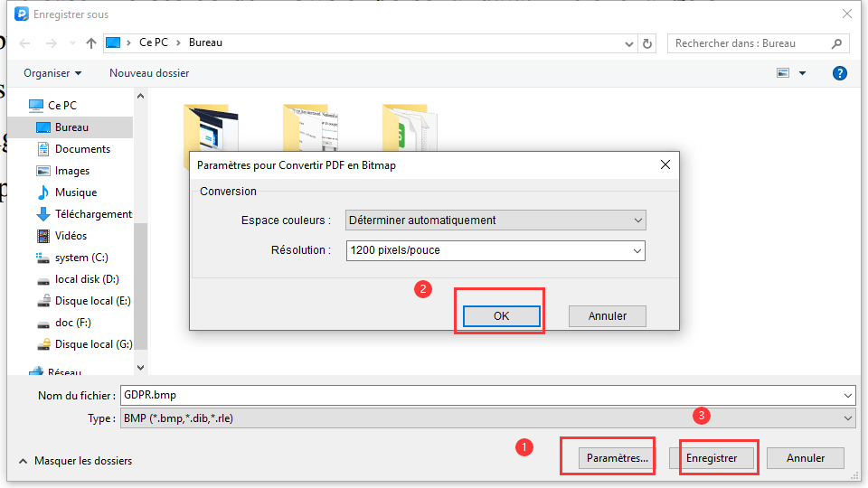Create a Nouveau dossier
Image resolution: width=868 pixels, height=488 pixels.
coord(149,73)
